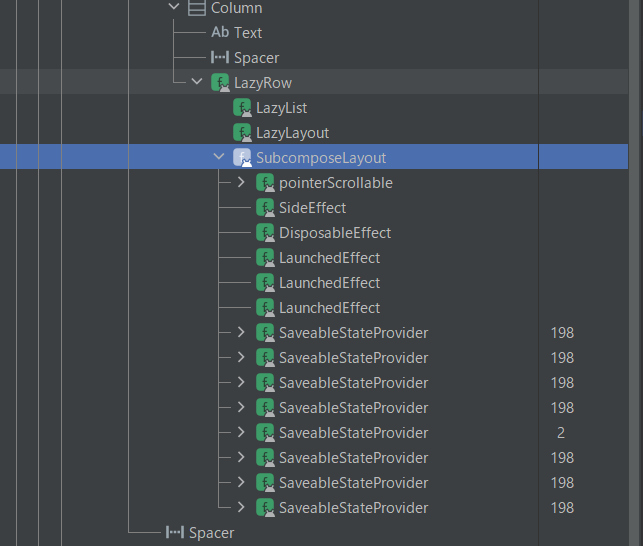The width and height of the screenshot is (643, 546).
Task: Collapse the SubcomposeLayout node
Action: (219, 157)
